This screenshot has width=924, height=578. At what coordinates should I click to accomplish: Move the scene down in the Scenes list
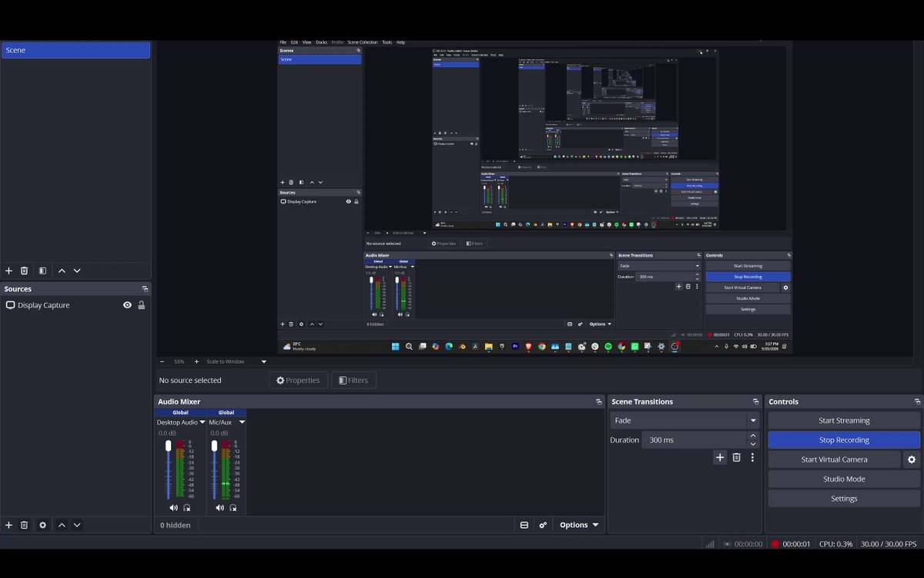coord(77,271)
